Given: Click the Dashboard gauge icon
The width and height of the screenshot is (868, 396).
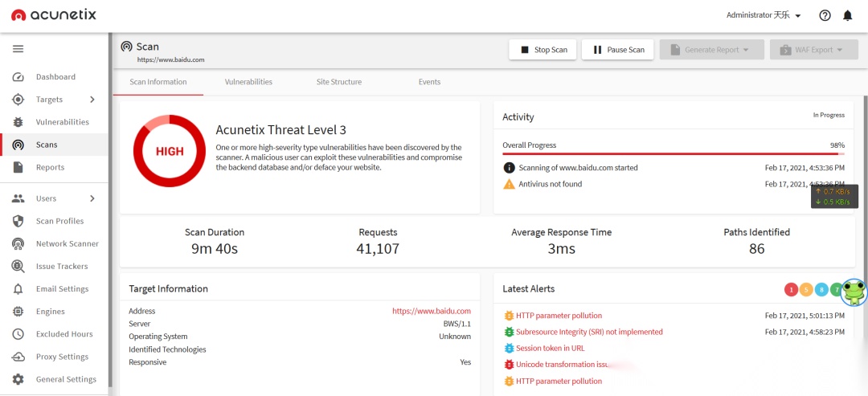Looking at the screenshot, I should pos(18,77).
